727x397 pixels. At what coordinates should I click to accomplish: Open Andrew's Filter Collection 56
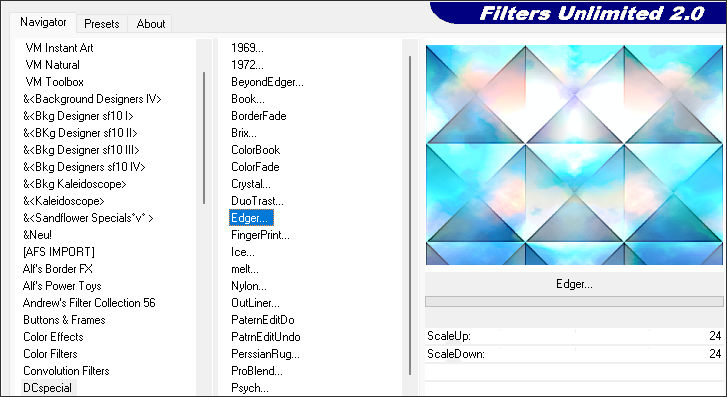click(89, 303)
